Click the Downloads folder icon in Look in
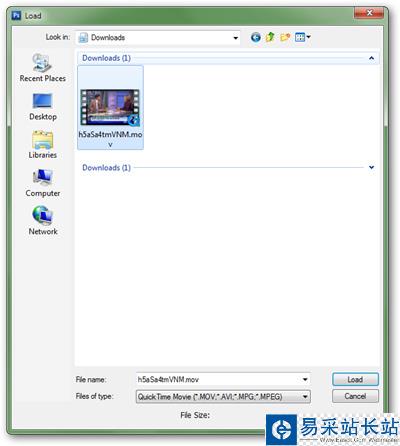 83,38
